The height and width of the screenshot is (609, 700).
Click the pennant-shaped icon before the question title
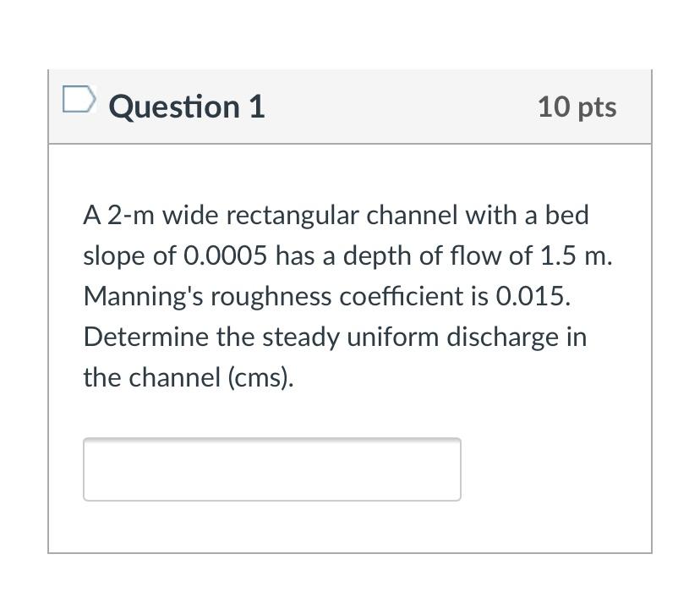click(x=79, y=100)
